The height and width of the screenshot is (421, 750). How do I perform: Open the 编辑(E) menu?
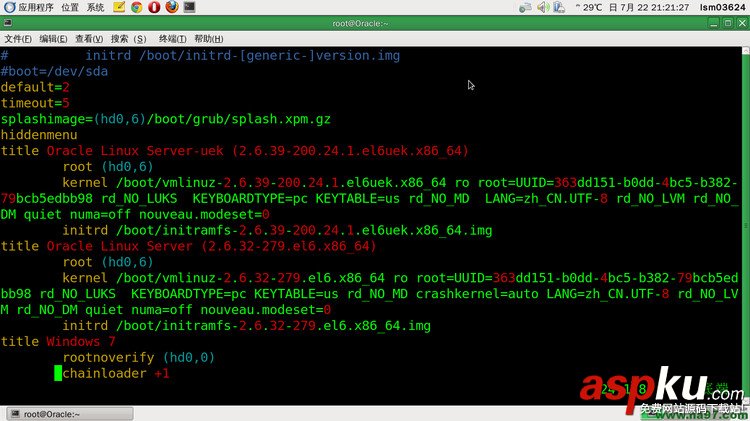click(53, 39)
